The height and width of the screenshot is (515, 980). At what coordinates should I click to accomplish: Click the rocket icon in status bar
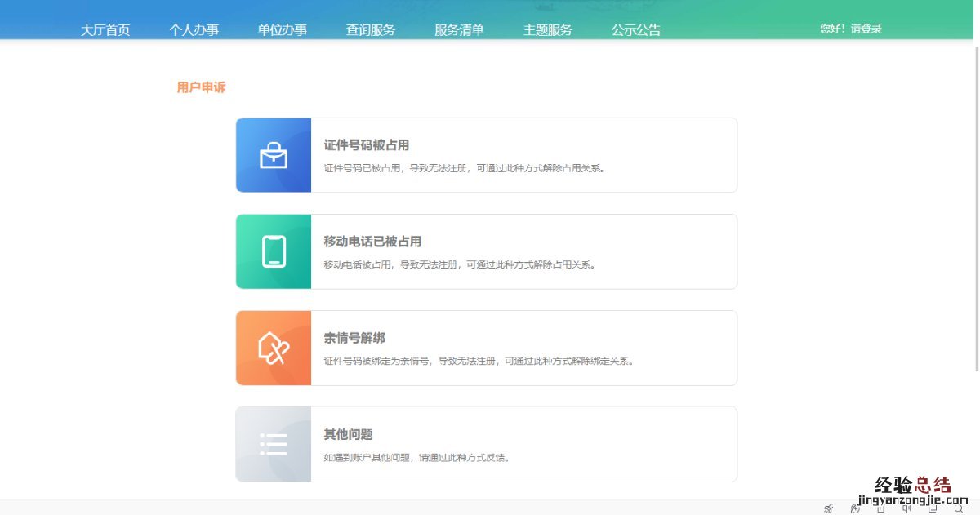click(828, 508)
